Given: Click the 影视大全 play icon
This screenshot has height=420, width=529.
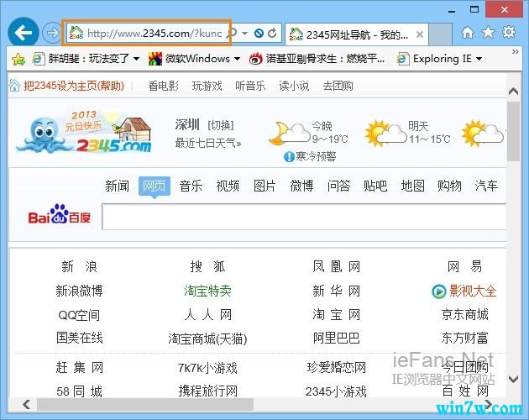Looking at the screenshot, I should [x=439, y=291].
